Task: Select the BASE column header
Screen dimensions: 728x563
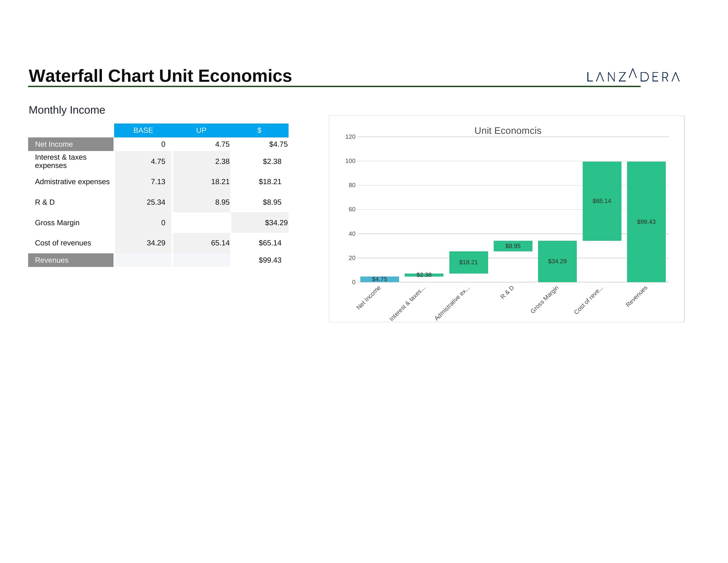Action: tap(143, 130)
